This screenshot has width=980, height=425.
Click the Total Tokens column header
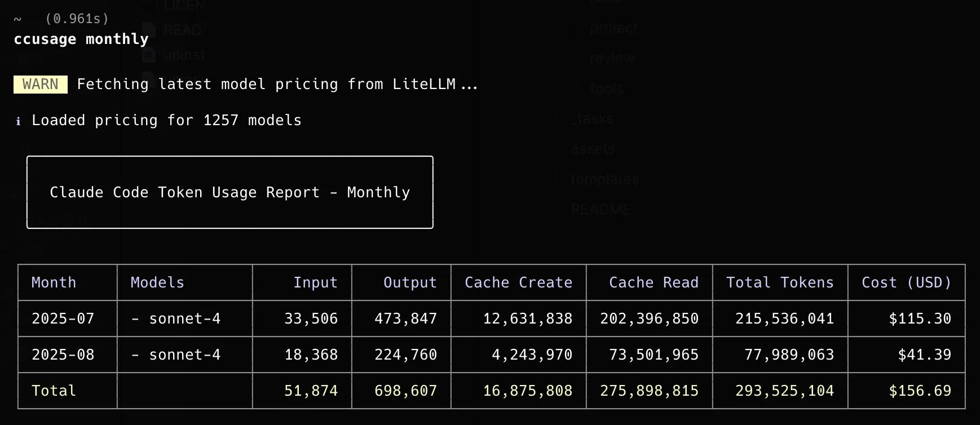780,282
